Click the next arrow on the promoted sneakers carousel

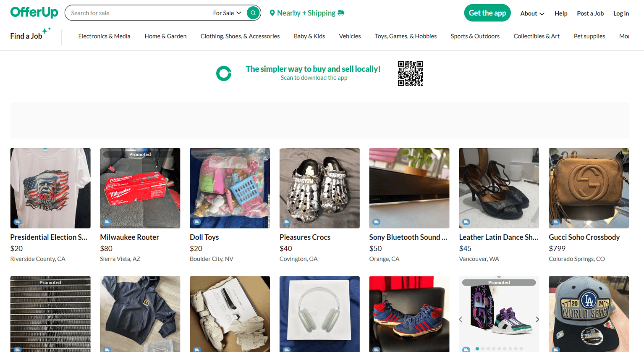pos(537,319)
